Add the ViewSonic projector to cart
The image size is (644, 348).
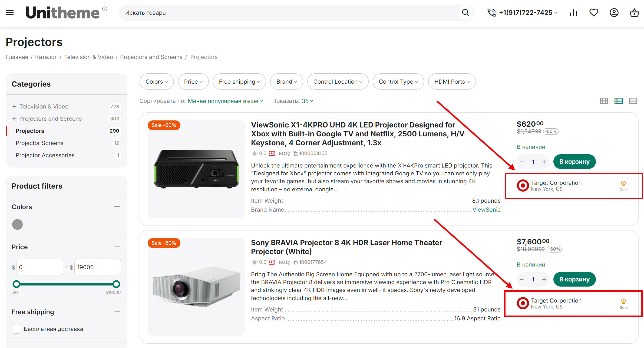(x=574, y=162)
